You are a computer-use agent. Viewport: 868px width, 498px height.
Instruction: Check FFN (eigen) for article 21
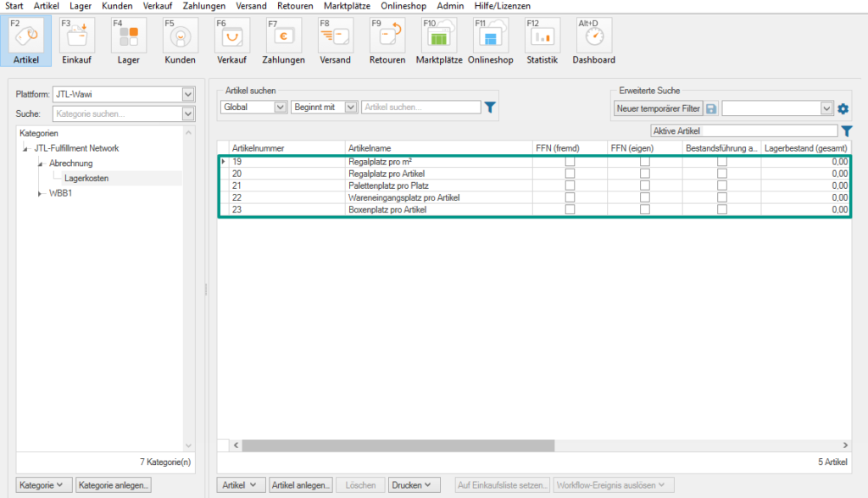[x=645, y=185]
